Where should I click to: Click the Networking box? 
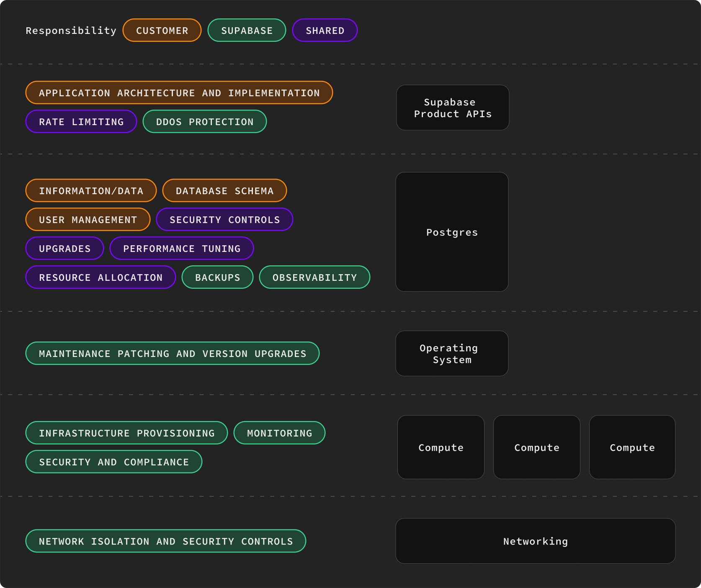(535, 541)
